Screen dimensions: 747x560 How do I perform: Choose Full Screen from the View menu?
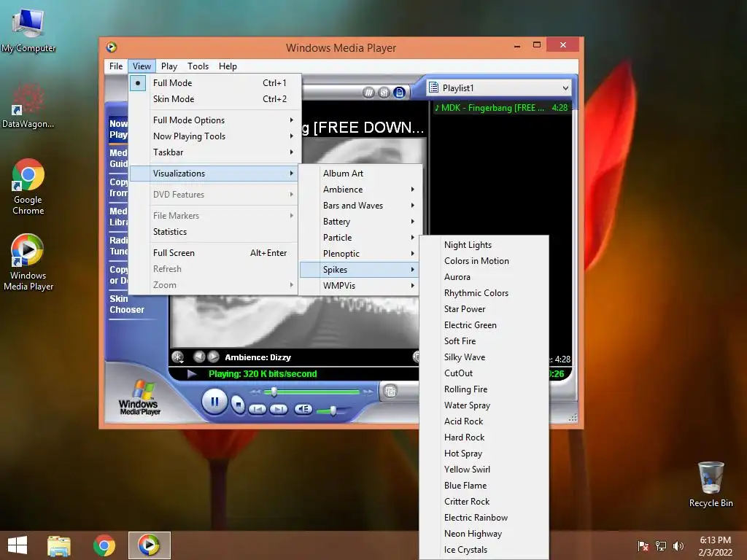coord(215,253)
